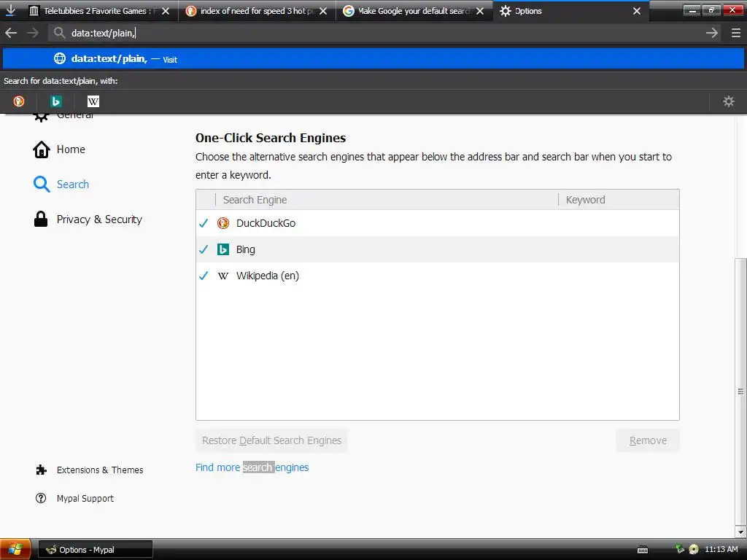Open the Windows Start button
Screen dimensions: 747x560
click(x=15, y=550)
